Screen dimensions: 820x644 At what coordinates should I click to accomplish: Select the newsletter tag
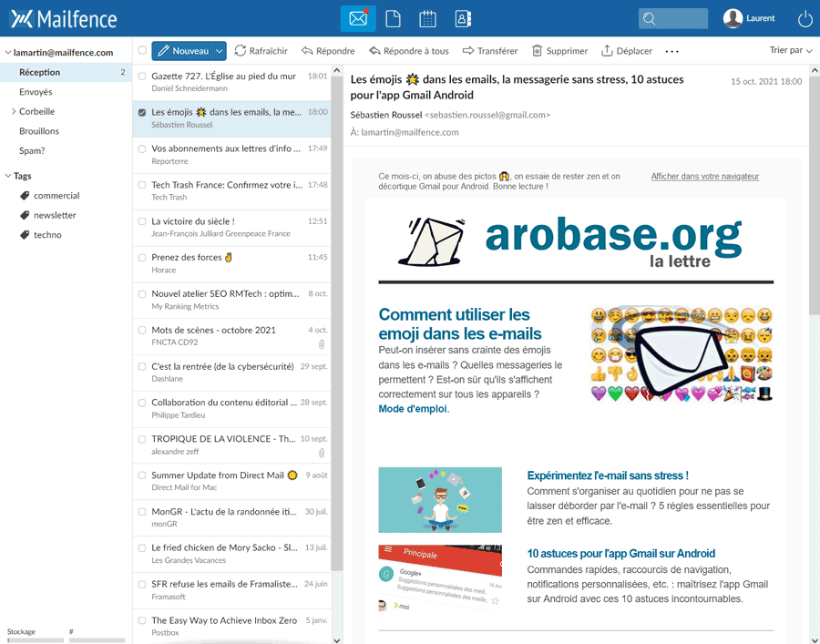pos(55,215)
